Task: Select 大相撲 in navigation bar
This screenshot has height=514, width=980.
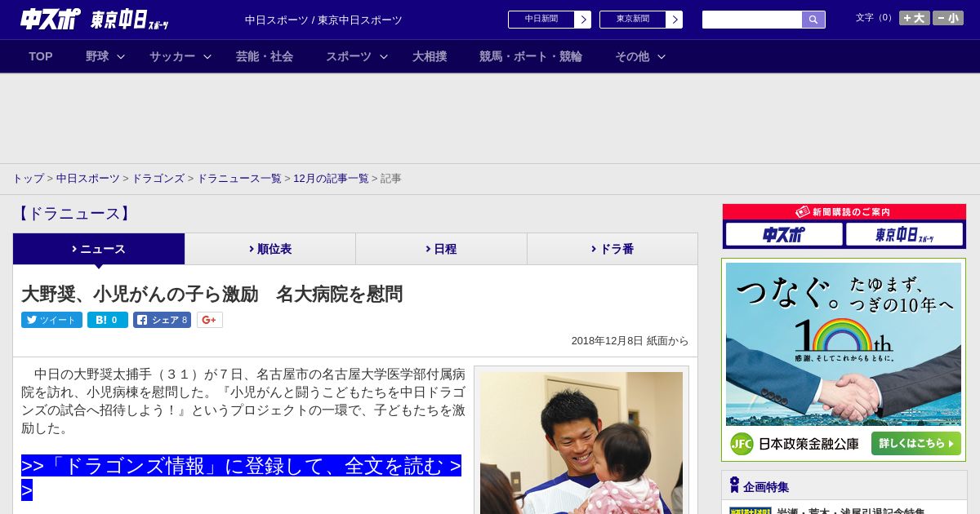Action: pyautogui.click(x=430, y=56)
